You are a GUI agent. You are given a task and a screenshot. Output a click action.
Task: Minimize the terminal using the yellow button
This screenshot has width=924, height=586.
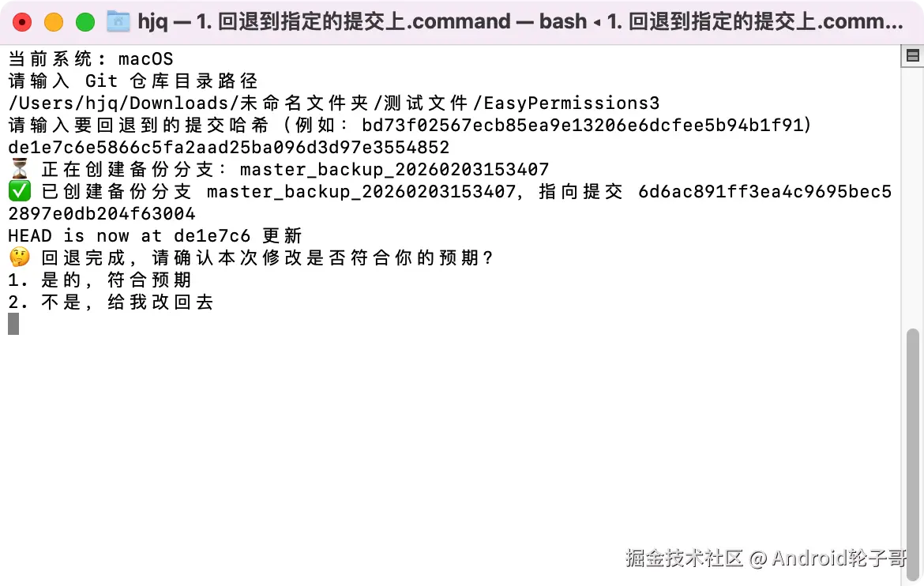pos(54,22)
